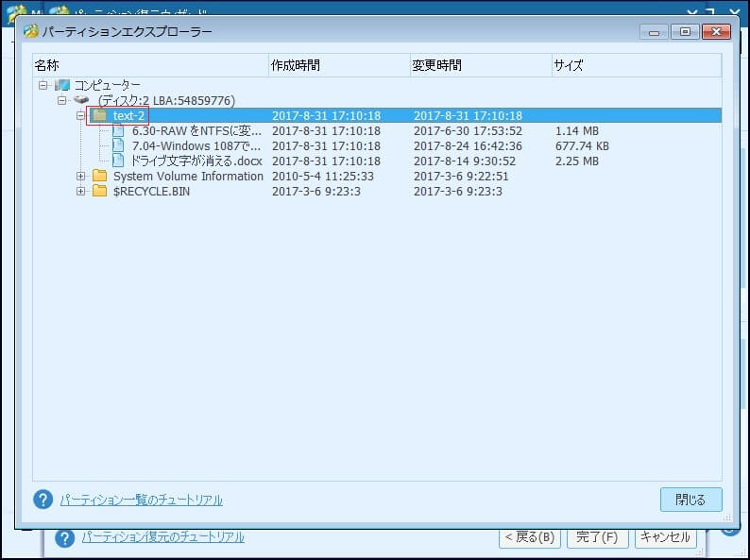Screen dimensions: 750x560
Task: Minimize the パーティションエクスプローラー window
Action: [654, 31]
